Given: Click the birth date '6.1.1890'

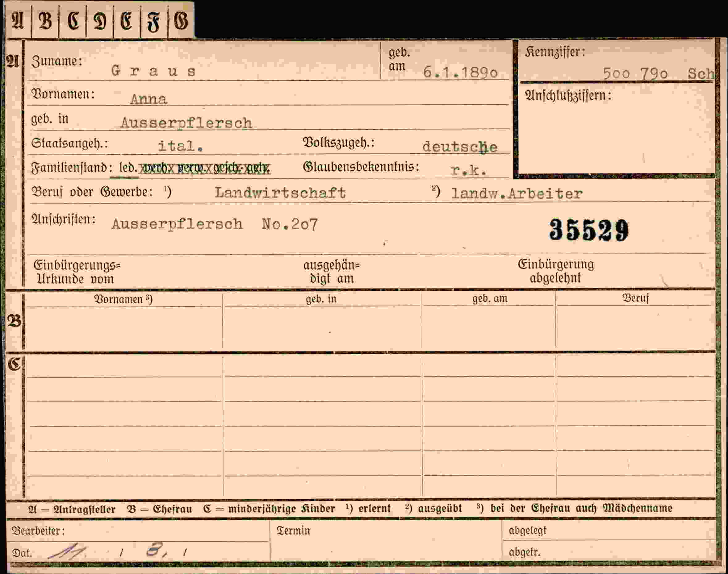Looking at the screenshot, I should coord(460,72).
